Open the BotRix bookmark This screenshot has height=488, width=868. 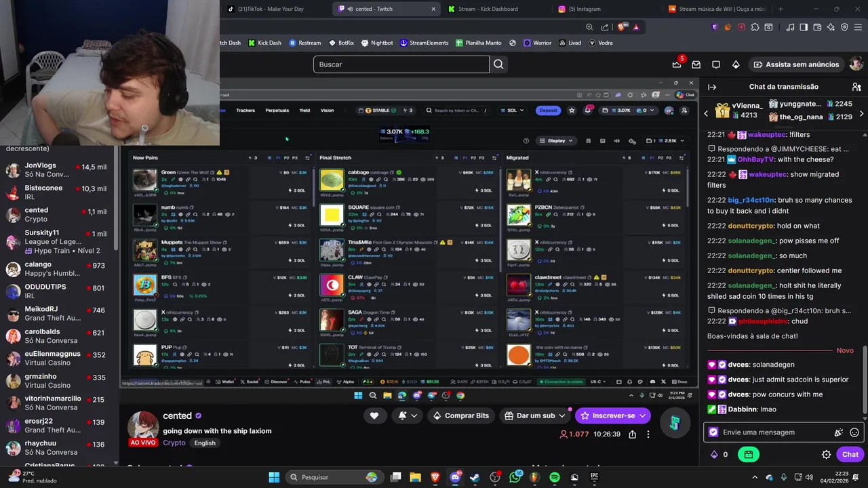341,43
